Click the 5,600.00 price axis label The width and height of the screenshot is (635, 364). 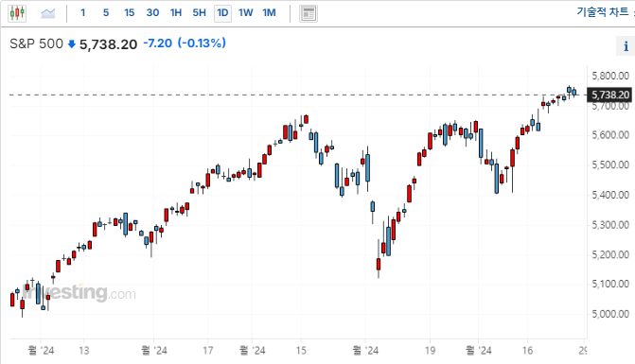click(610, 135)
